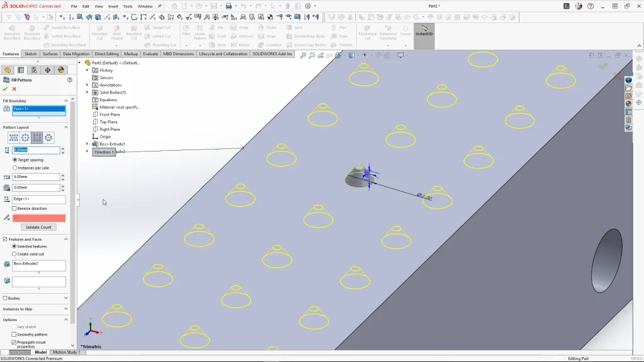Select Instances per side radio button

(x=15, y=168)
